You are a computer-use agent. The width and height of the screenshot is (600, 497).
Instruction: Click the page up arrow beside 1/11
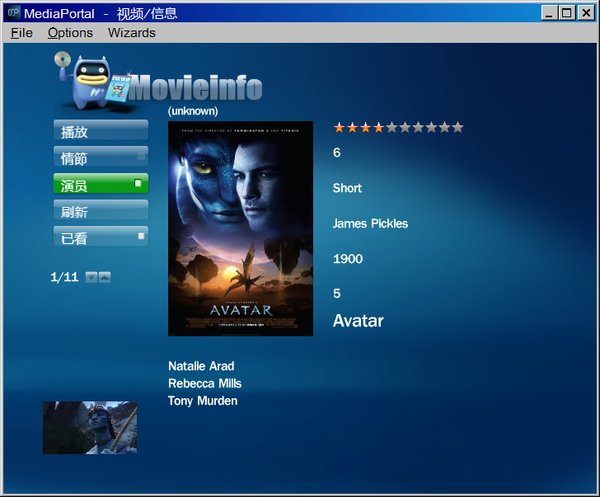[104, 277]
